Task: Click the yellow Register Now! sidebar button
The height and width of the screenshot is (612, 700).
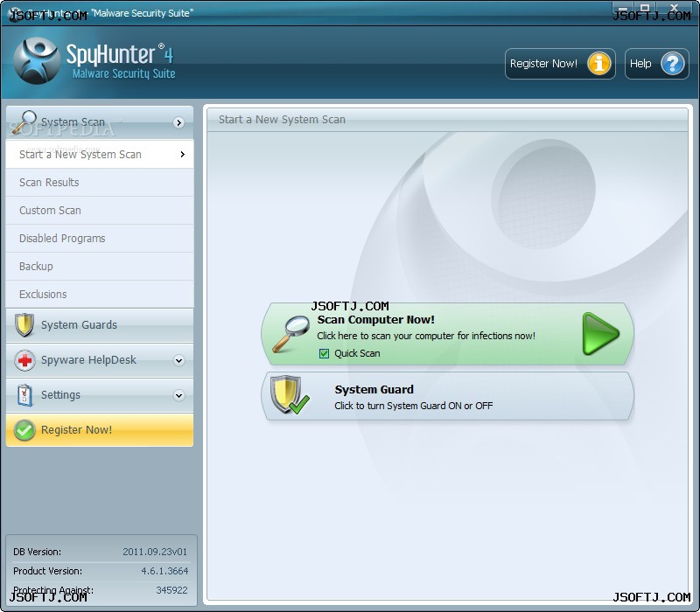Action: pyautogui.click(x=100, y=430)
